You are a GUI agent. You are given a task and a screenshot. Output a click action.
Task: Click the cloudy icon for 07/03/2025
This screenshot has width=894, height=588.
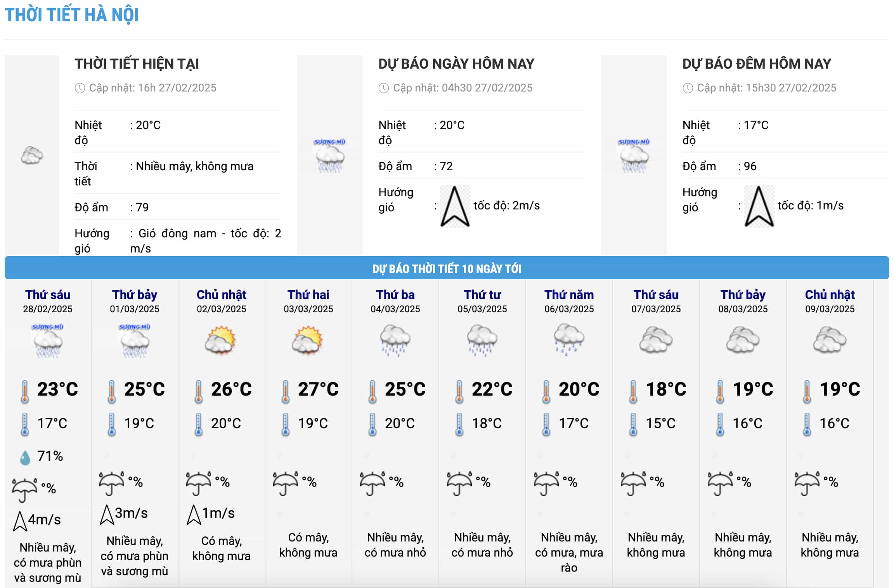pos(656,340)
